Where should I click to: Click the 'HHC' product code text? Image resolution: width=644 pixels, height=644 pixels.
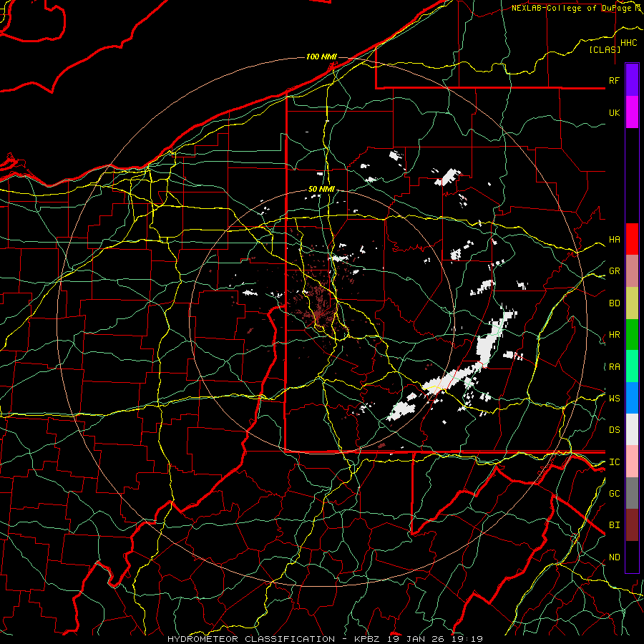pos(628,43)
